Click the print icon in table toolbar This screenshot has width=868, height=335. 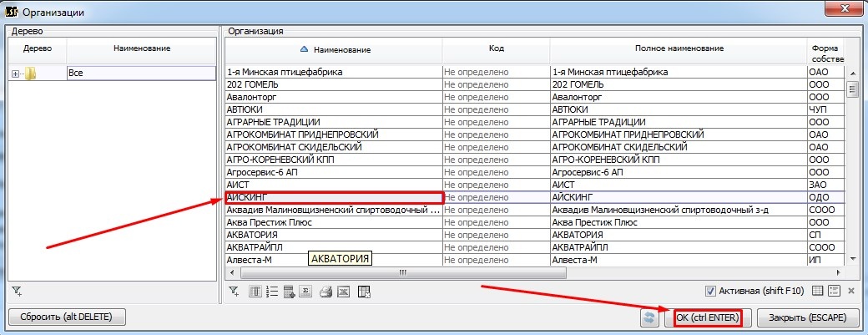pos(326,291)
